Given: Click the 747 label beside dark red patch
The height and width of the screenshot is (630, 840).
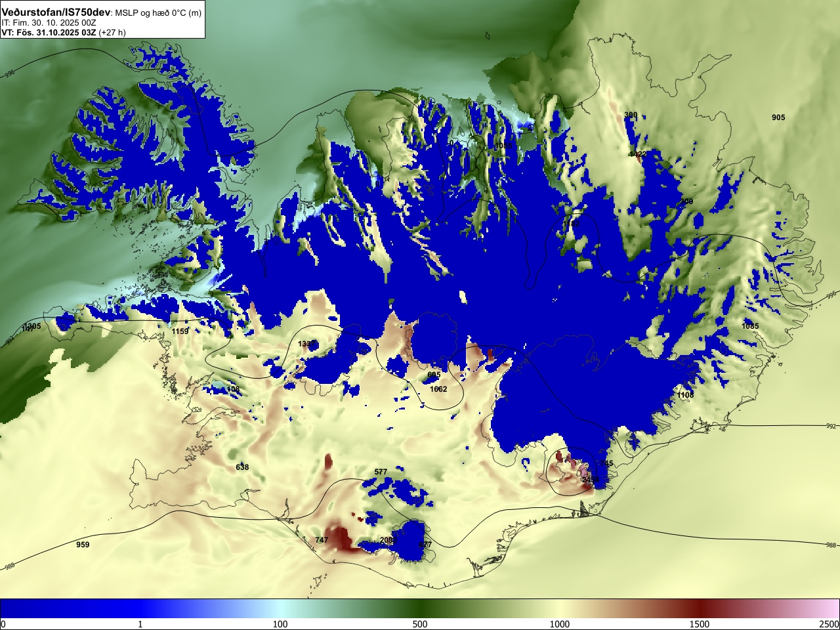Looking at the screenshot, I should pos(322,540).
